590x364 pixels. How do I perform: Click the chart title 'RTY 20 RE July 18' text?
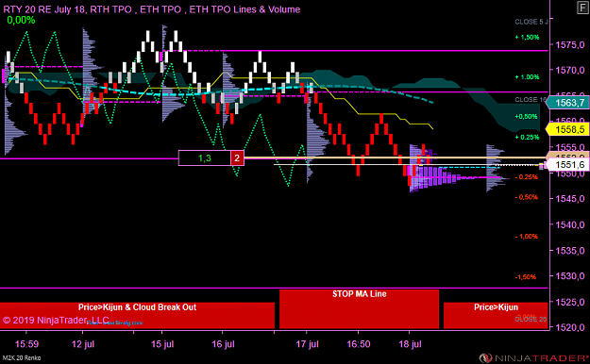[x=44, y=9]
